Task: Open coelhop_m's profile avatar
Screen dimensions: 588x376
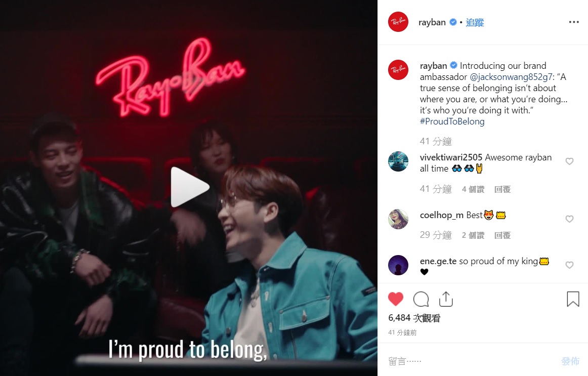Action: point(398,219)
